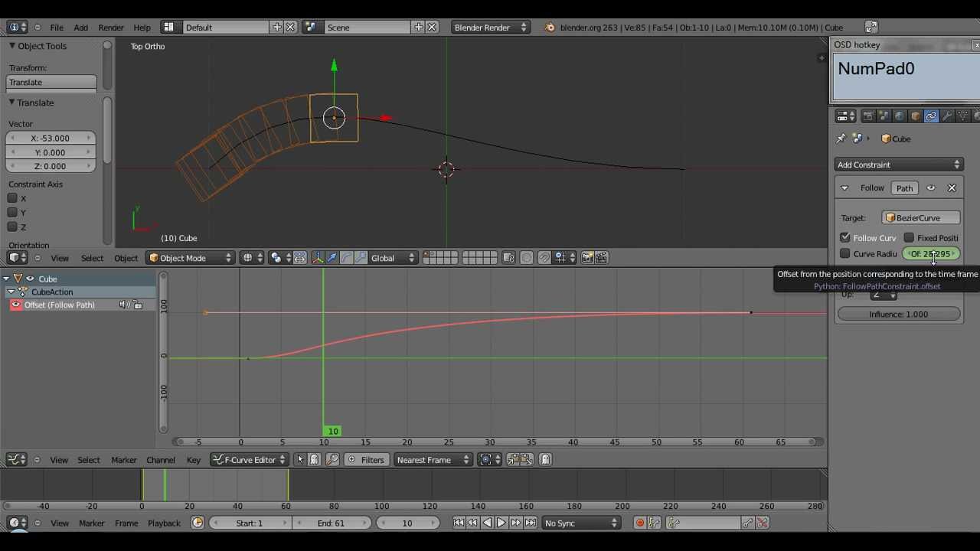Choose the screen layout browse icon
980x551 pixels.
pos(168,27)
